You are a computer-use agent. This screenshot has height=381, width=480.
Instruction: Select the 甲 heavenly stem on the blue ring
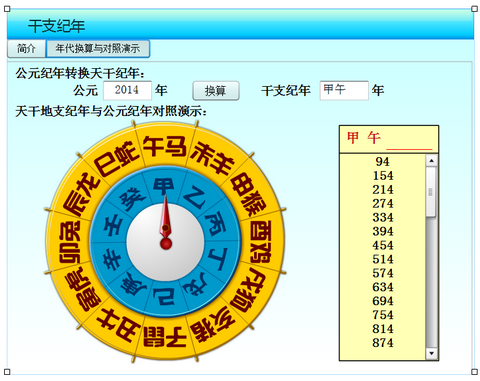[164, 186]
